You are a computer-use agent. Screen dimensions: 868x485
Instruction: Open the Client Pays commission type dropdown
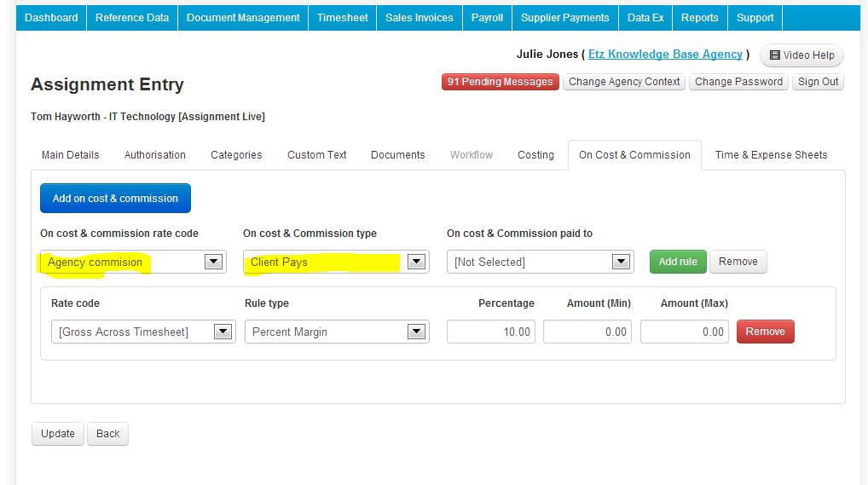tap(336, 262)
